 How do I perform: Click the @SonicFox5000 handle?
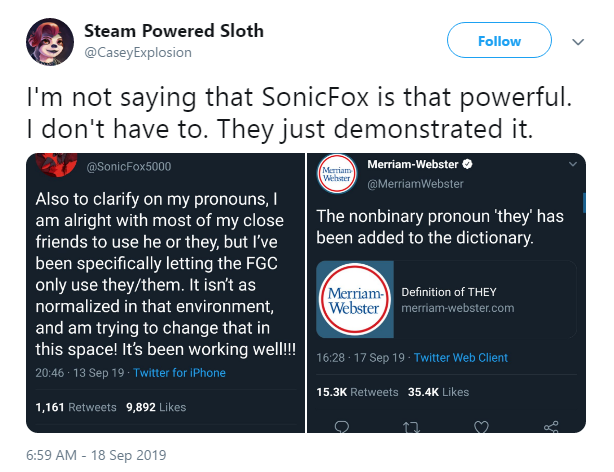129,166
